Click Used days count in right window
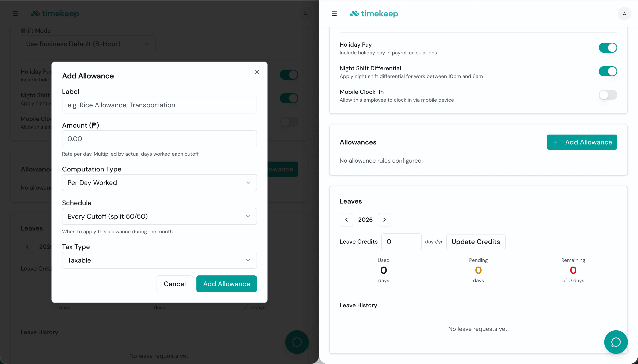The width and height of the screenshot is (638, 364). click(383, 270)
